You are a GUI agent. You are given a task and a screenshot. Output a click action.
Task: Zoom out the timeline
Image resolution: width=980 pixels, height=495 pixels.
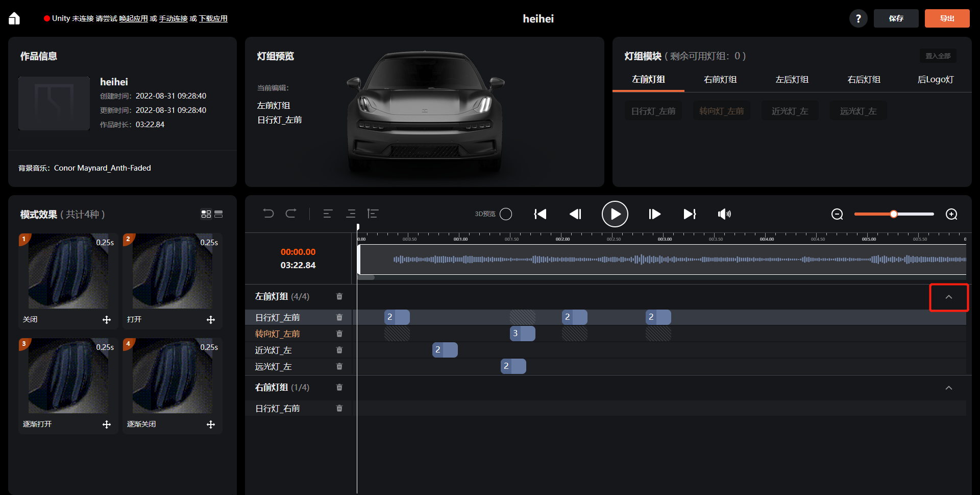837,214
